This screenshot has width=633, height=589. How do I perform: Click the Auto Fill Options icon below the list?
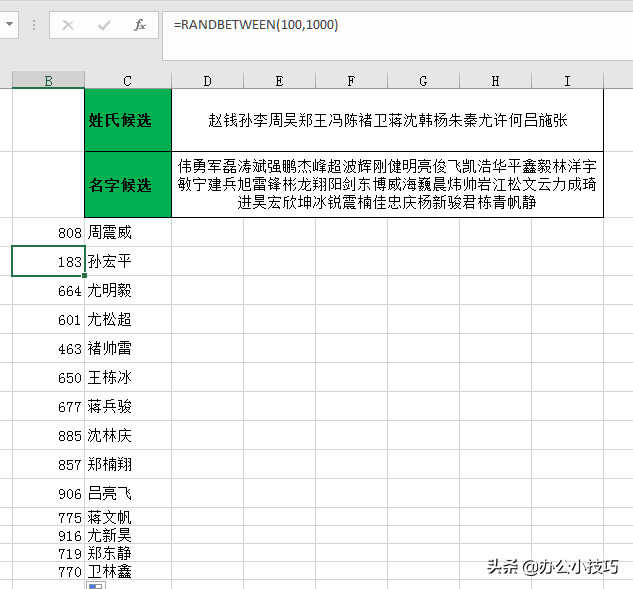click(96, 585)
